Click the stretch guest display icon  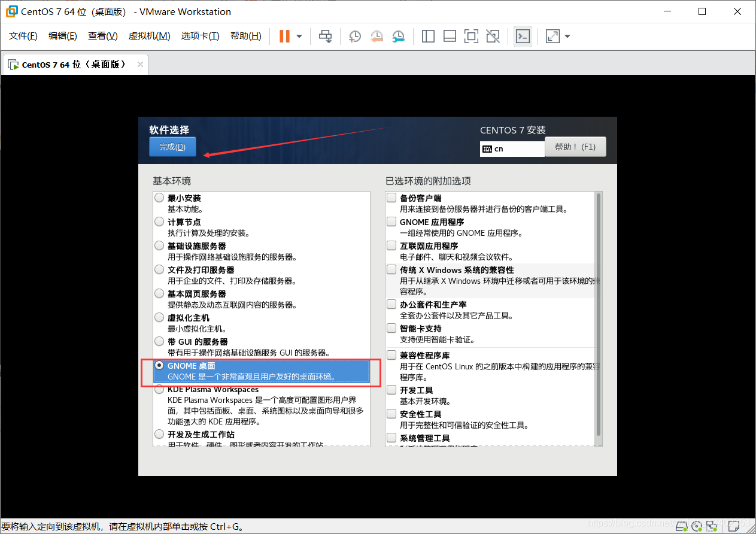tap(552, 37)
